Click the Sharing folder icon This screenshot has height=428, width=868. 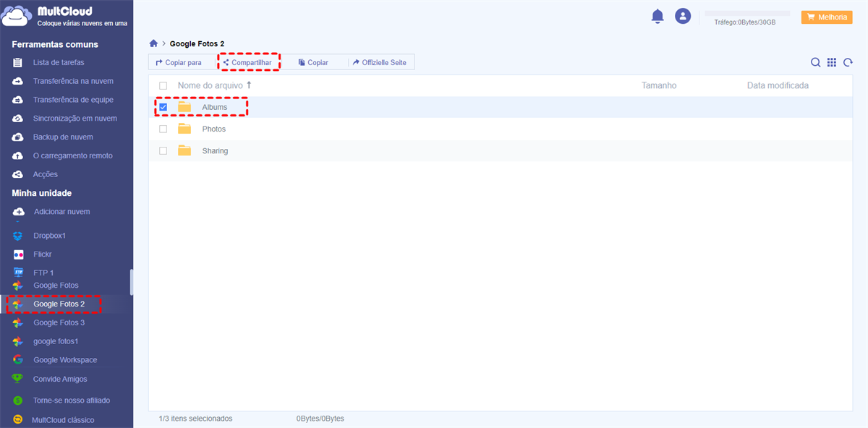184,150
